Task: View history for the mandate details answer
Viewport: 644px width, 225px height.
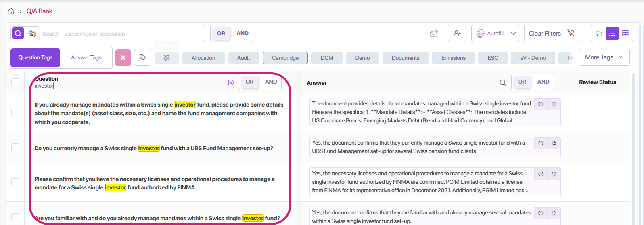Action: click(x=541, y=104)
